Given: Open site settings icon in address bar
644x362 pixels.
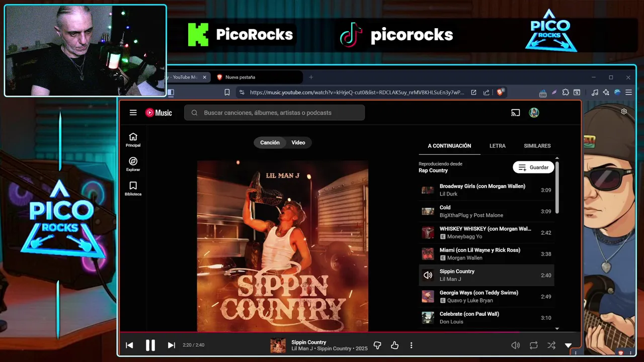Looking at the screenshot, I should [x=242, y=93].
